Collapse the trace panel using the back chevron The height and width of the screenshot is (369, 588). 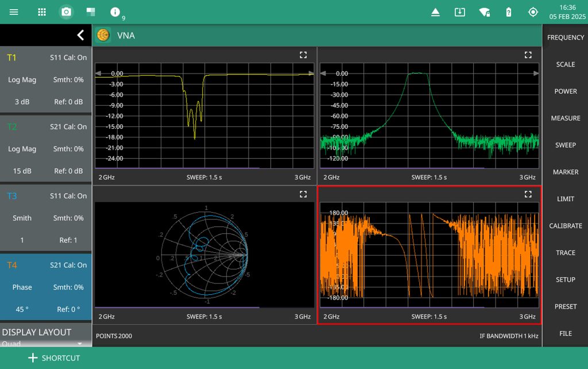point(81,34)
